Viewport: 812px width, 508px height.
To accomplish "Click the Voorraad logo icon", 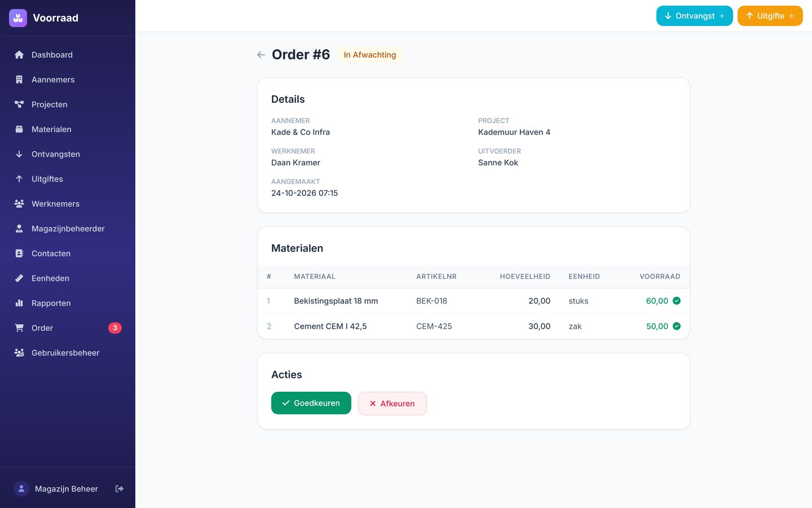I will click(18, 18).
